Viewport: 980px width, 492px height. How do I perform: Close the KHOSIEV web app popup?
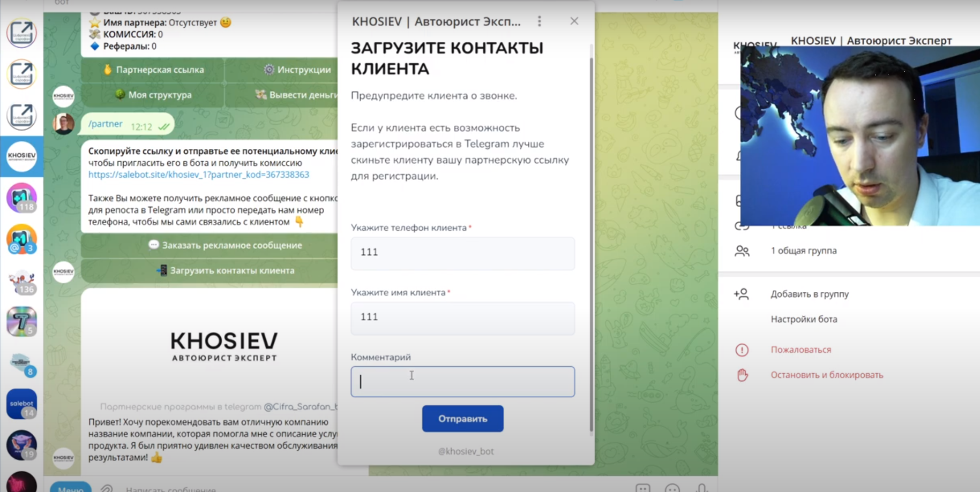coord(574,21)
